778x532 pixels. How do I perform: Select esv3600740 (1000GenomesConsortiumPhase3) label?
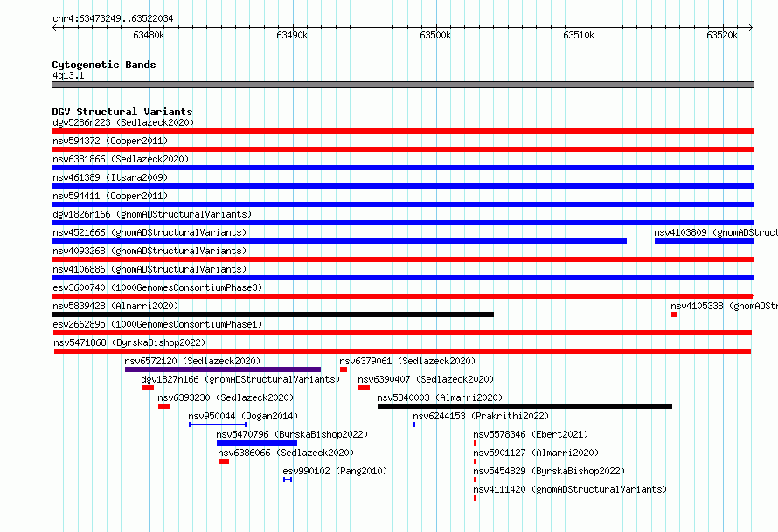(x=157, y=287)
